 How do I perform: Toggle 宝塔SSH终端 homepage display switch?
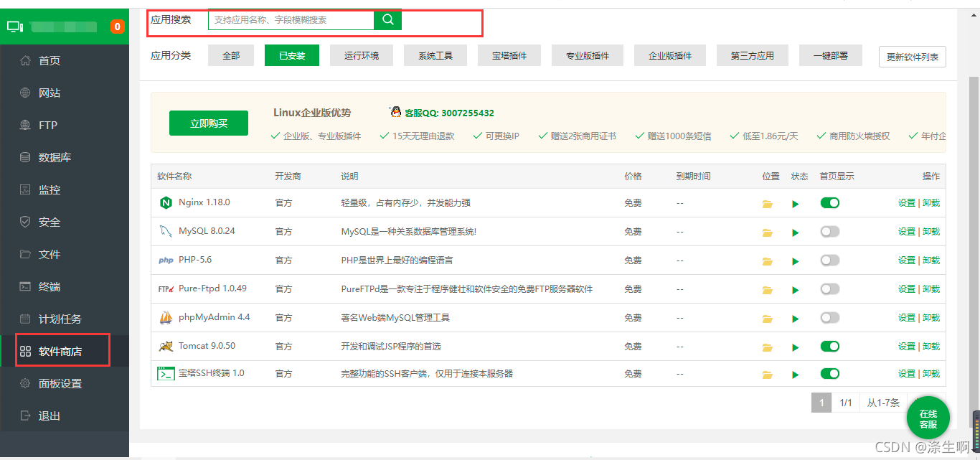[x=830, y=374]
